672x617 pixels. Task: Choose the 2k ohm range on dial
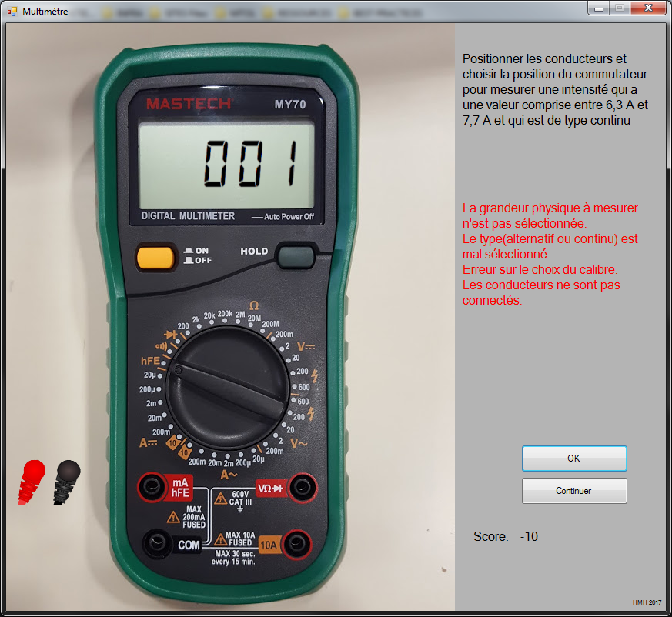[196, 319]
